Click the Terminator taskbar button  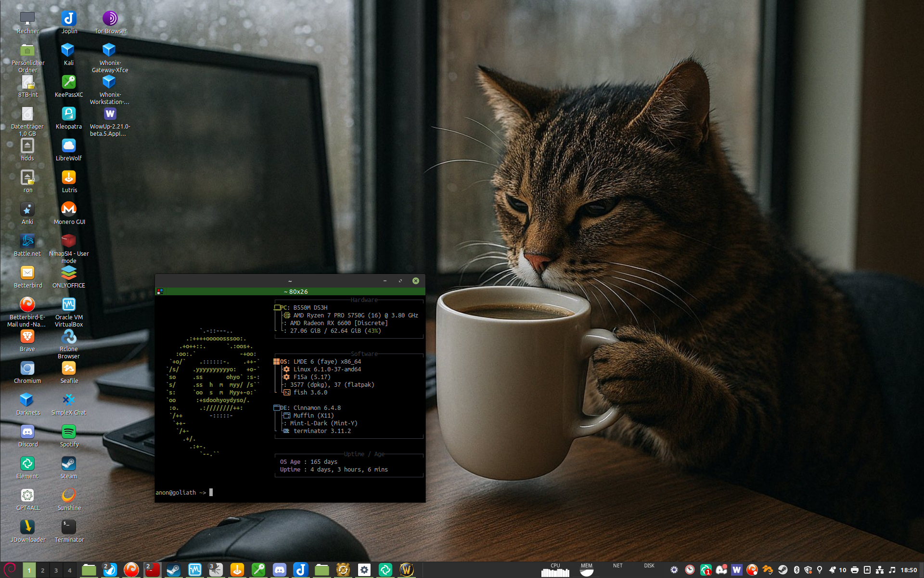[x=152, y=570]
